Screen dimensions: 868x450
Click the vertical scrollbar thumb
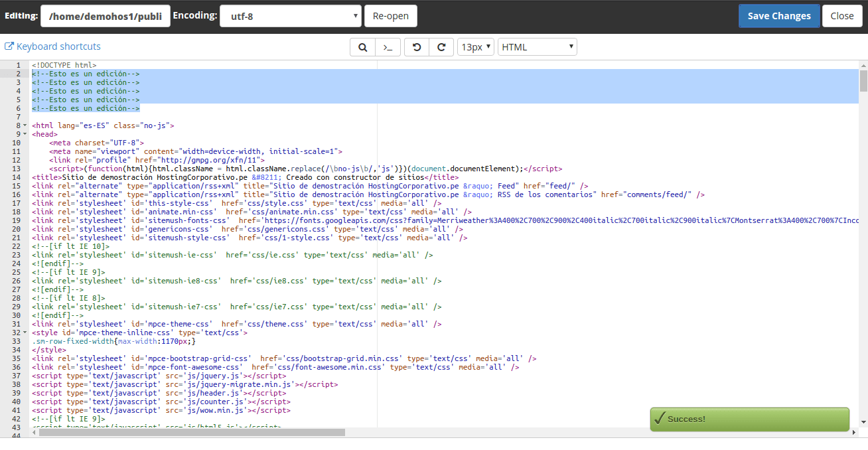(x=863, y=80)
